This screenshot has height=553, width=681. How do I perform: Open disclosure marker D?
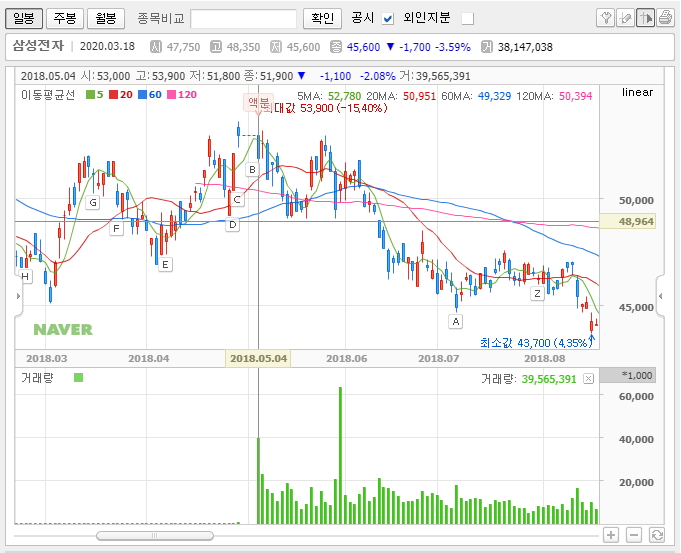(x=233, y=225)
